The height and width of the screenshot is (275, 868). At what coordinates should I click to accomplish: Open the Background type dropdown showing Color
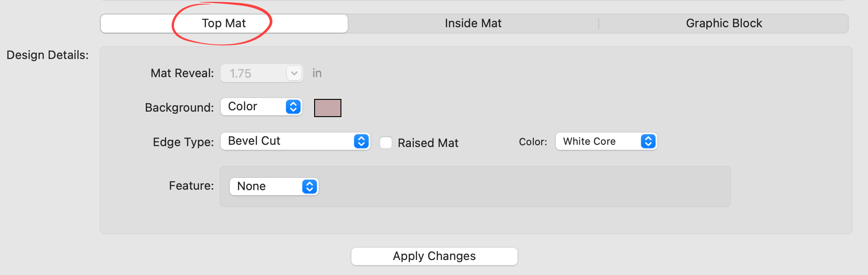(254, 107)
